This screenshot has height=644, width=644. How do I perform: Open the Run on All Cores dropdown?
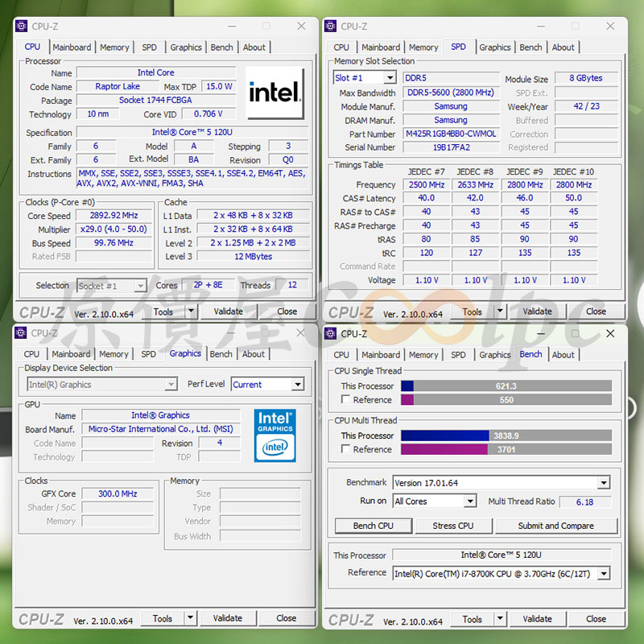470,501
